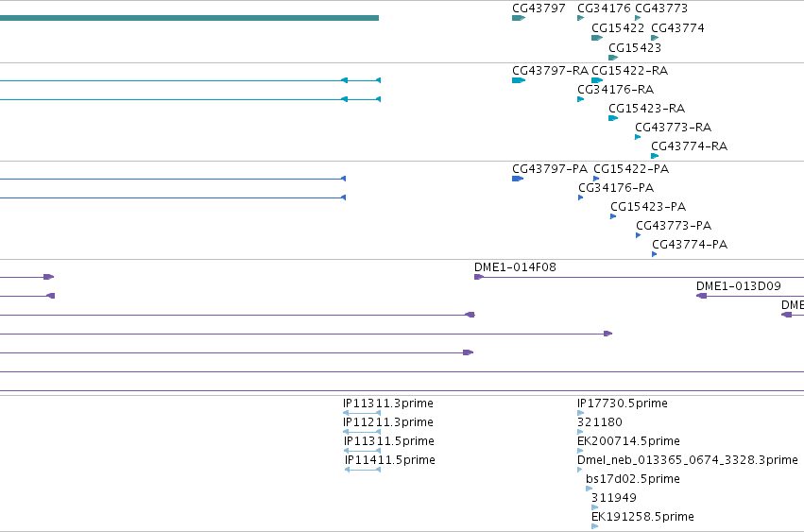Select the IP11411.5prime EST label

(x=390, y=460)
